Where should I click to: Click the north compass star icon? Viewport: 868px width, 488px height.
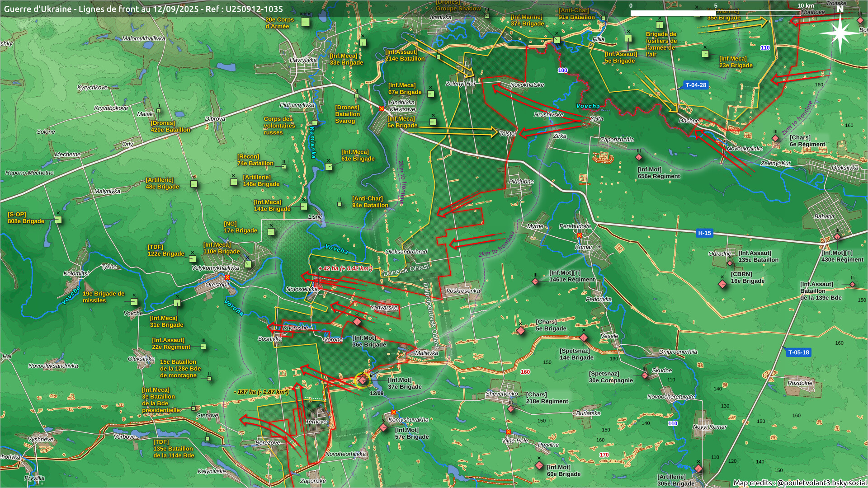840,33
